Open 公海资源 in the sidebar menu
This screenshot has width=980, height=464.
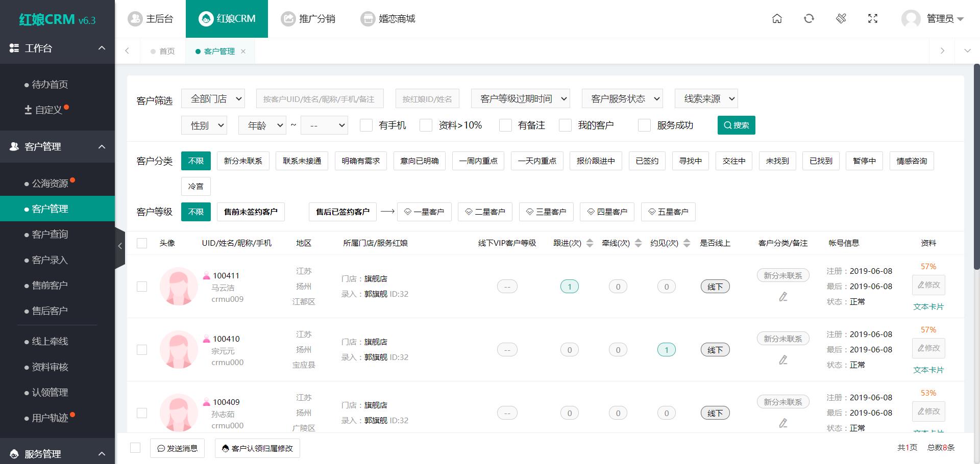coord(50,184)
